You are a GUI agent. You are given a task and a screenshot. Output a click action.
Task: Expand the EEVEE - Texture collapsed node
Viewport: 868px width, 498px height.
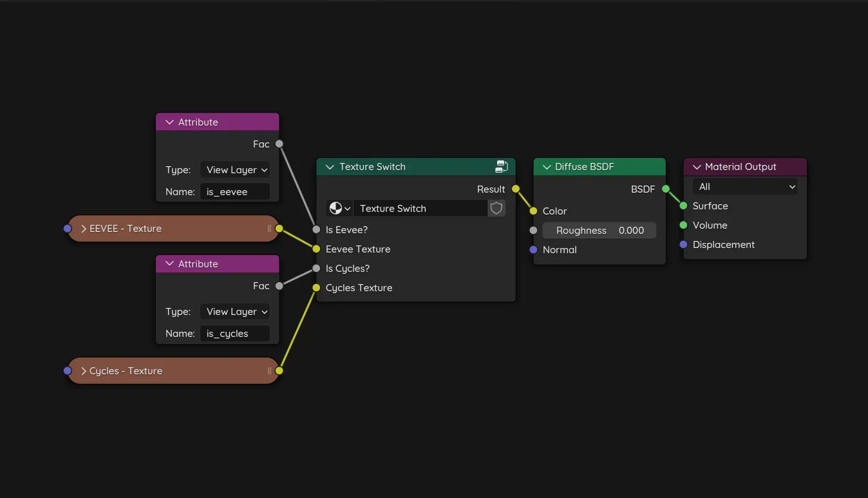pos(83,228)
